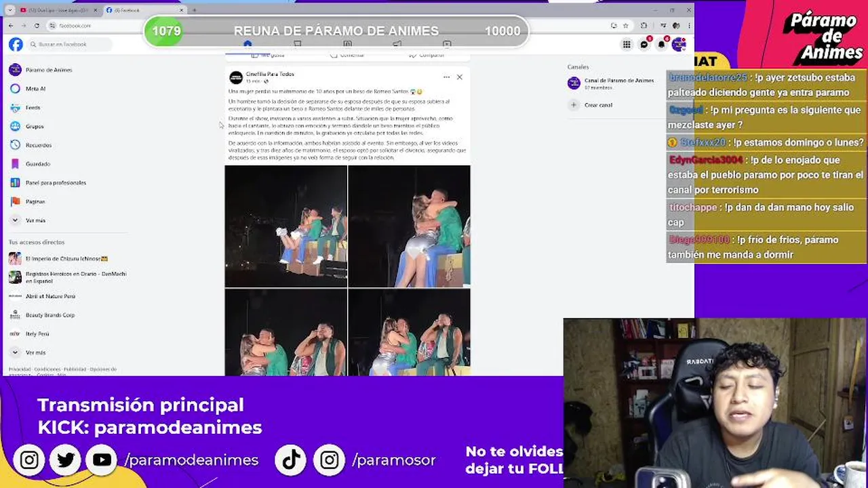Viewport: 868px width, 488px height.
Task: Click the Canal de Páramo de Animes avatar
Action: (x=574, y=83)
